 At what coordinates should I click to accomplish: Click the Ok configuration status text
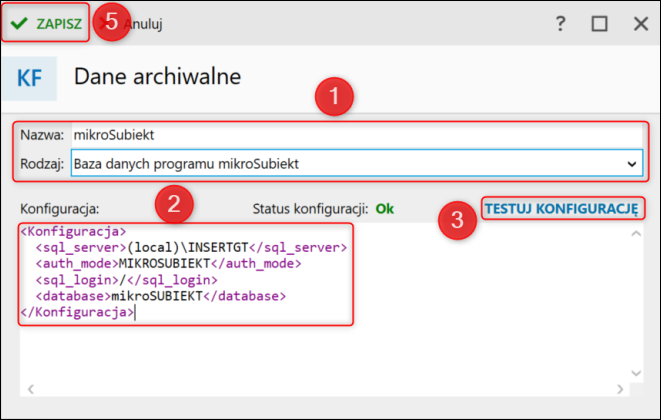(x=384, y=209)
